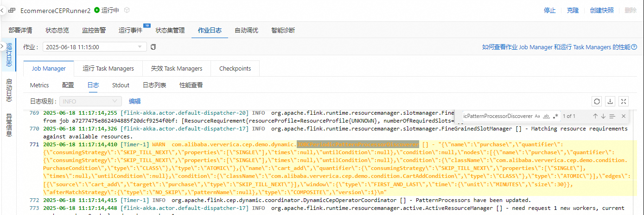The image size is (644, 215).
Task: Click the deployment icon before EcommerceCEPRunner2
Action: [12, 10]
